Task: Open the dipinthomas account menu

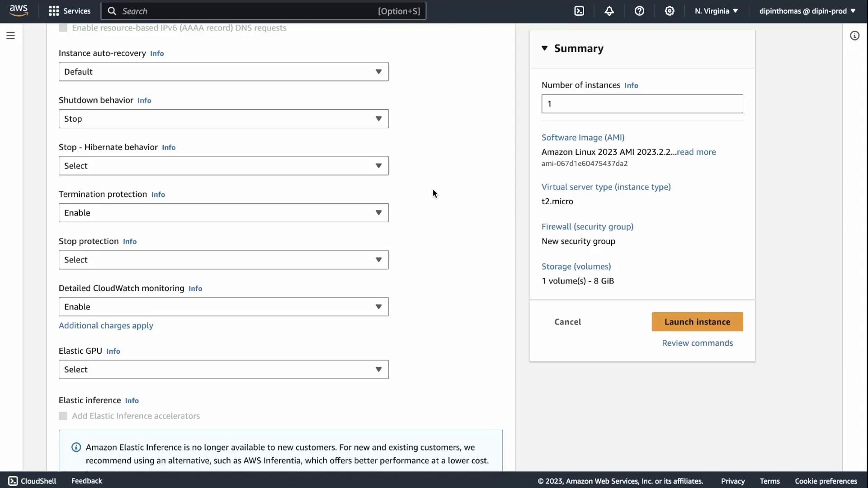Action: point(807,11)
